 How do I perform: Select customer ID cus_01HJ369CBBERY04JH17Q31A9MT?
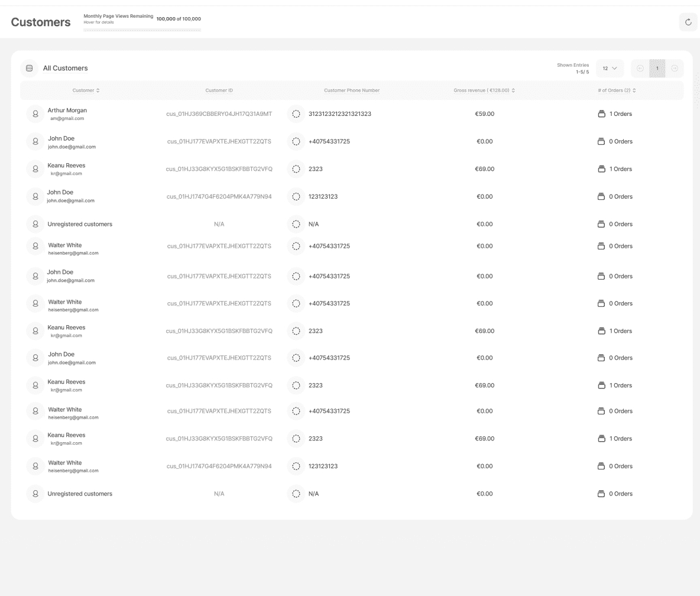(219, 114)
